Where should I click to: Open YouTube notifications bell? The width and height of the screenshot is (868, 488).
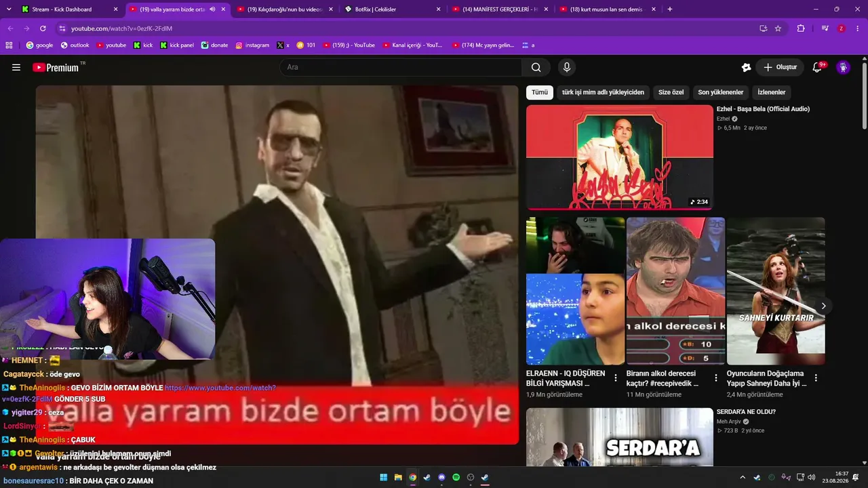click(x=818, y=67)
